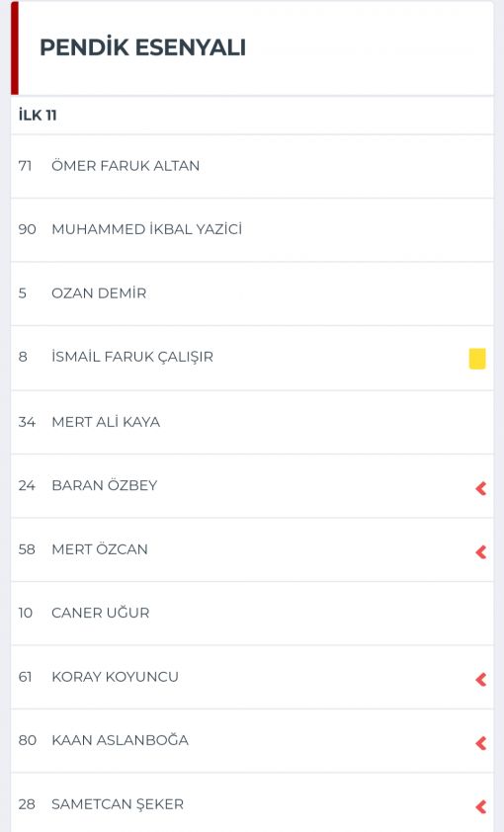Click substitution arrow next to Mert Özcan
Image resolution: width=504 pixels, height=832 pixels.
pyautogui.click(x=480, y=551)
